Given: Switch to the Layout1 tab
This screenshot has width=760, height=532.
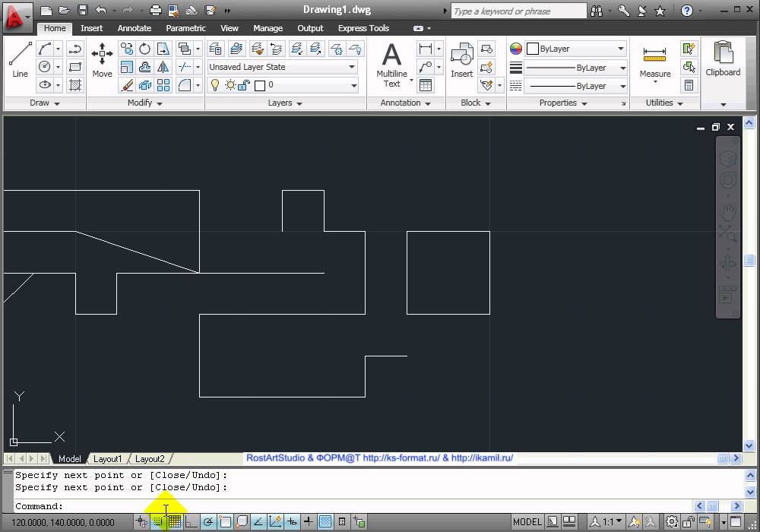Looking at the screenshot, I should click(x=107, y=459).
